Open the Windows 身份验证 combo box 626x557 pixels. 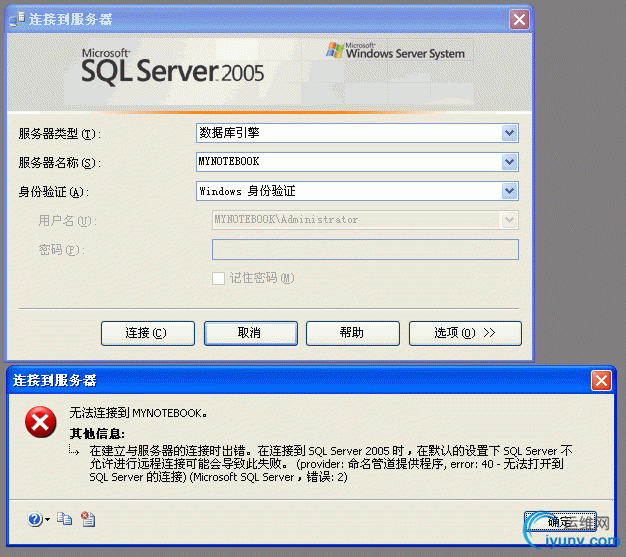[x=357, y=191]
